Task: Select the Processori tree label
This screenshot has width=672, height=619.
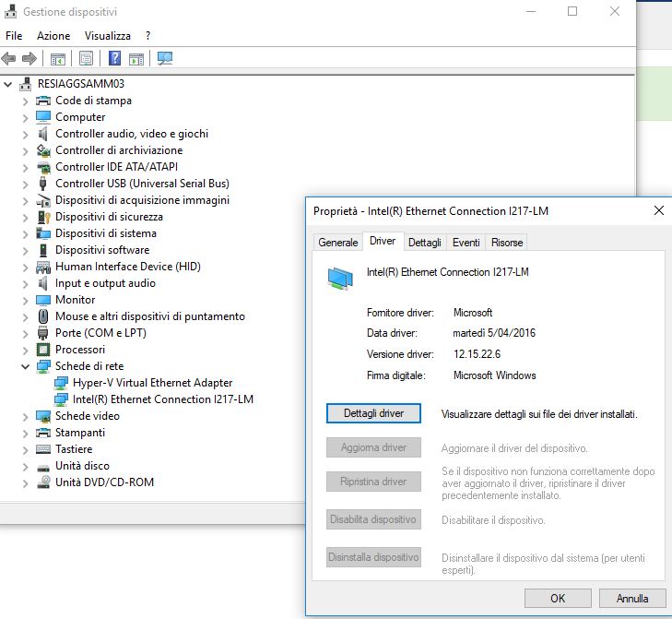Action: coord(80,350)
